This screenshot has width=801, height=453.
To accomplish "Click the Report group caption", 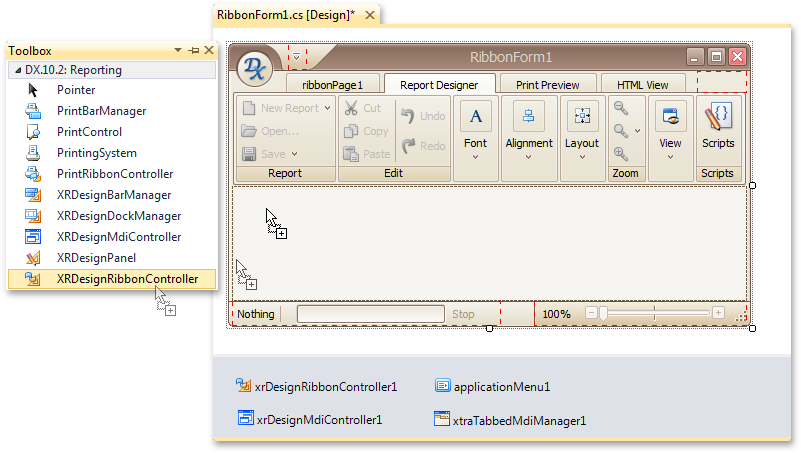I will click(285, 173).
